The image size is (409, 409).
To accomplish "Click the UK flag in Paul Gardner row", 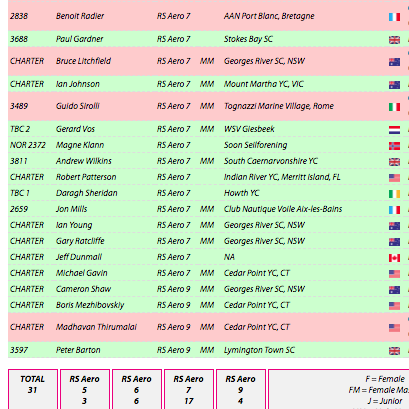I will (394, 40).
